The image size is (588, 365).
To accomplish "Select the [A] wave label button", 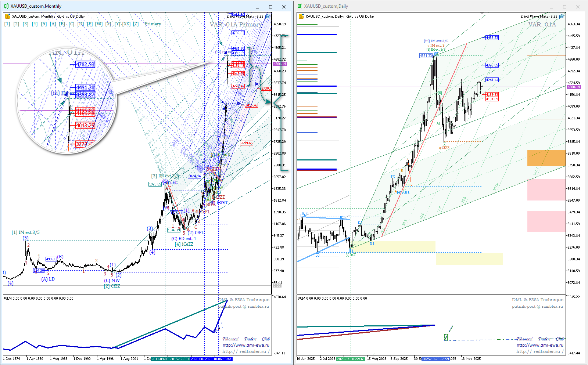I will coord(53,24).
